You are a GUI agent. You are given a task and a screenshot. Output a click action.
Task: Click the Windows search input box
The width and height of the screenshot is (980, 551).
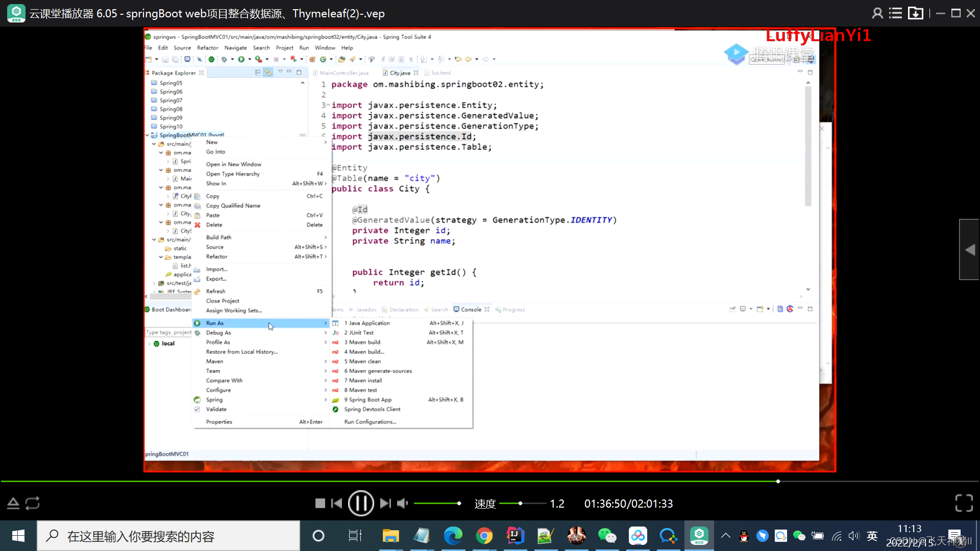pos(168,536)
